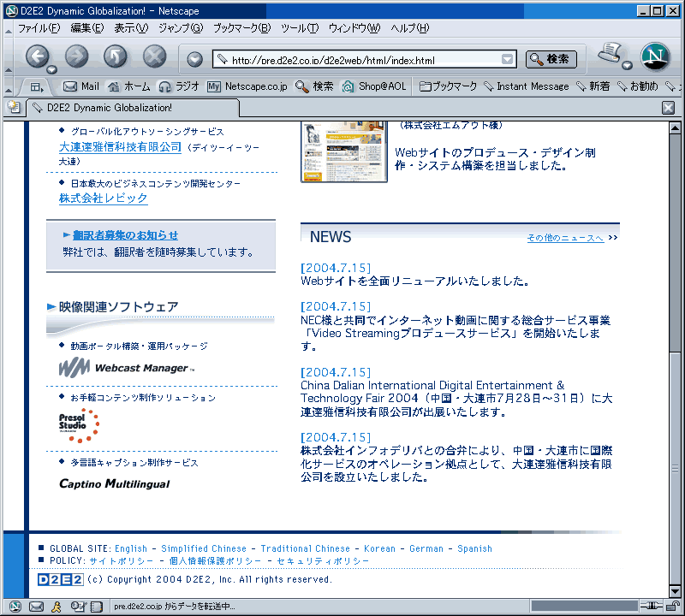Reload the page with the Reload button

pyautogui.click(x=116, y=56)
